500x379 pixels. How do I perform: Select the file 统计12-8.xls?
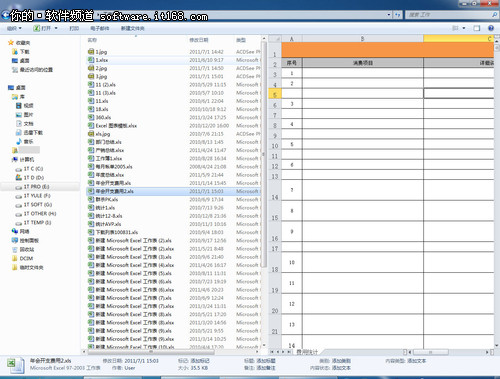click(105, 216)
